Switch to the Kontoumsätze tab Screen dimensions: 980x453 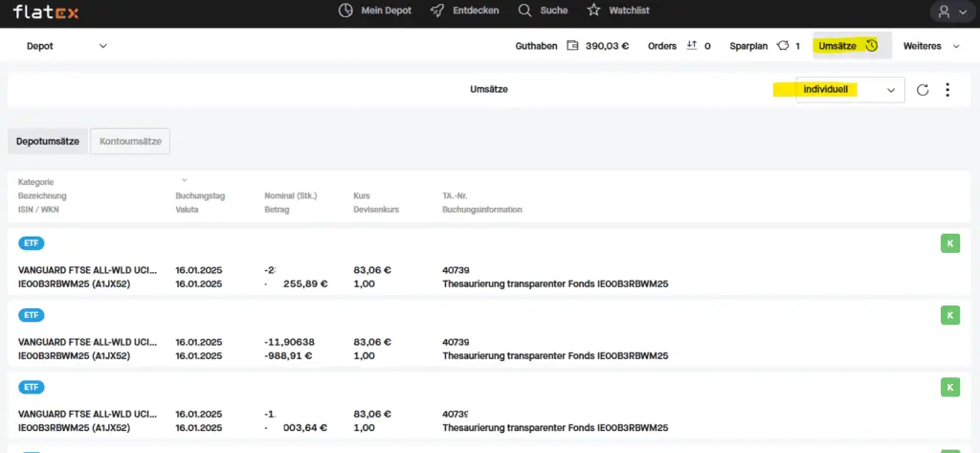coord(130,142)
